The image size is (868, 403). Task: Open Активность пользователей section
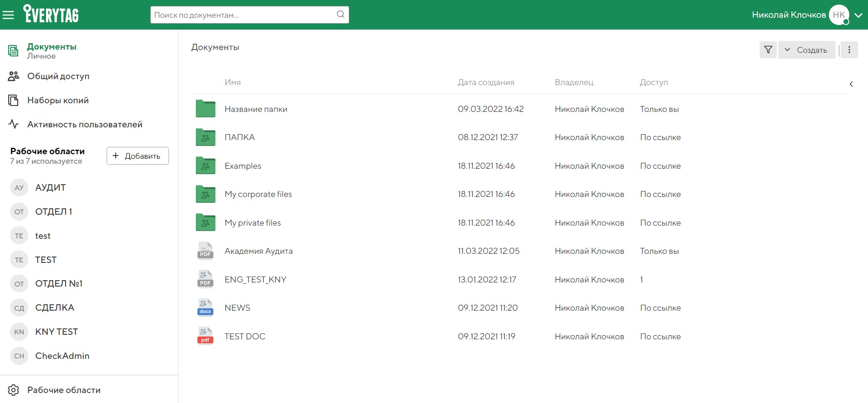coord(85,125)
